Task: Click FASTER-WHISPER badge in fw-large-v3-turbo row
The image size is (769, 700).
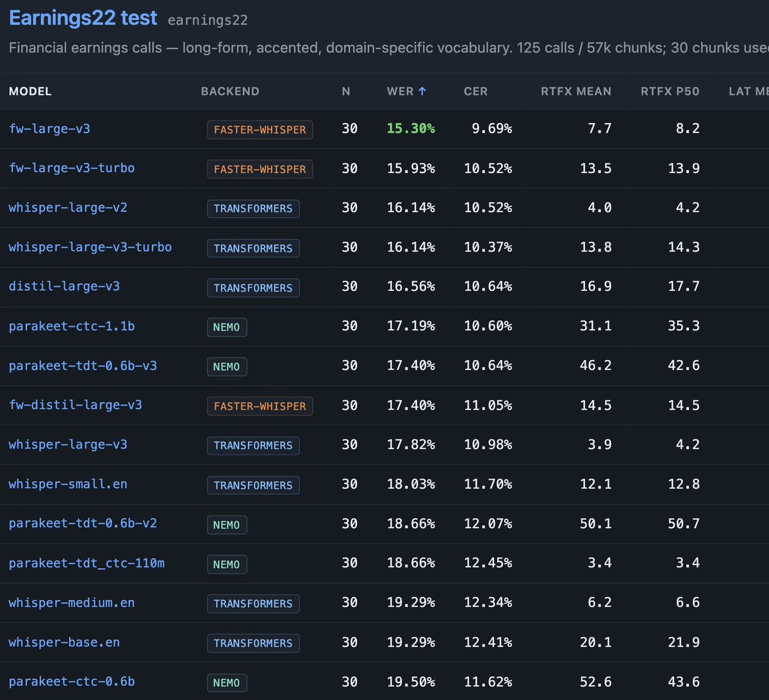Action: (260, 169)
